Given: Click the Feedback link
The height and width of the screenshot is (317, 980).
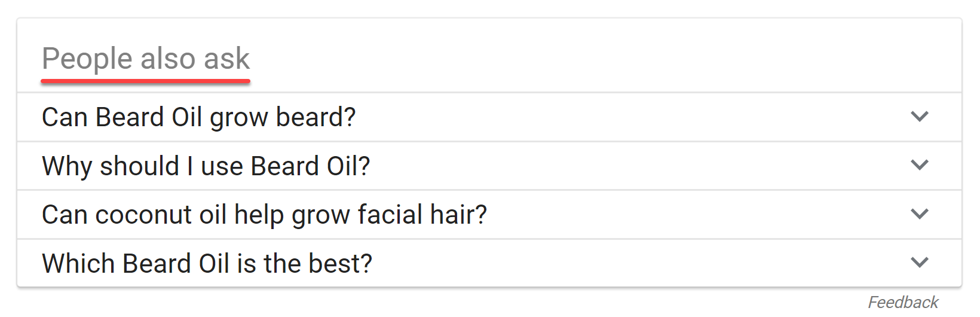Looking at the screenshot, I should click(x=902, y=303).
